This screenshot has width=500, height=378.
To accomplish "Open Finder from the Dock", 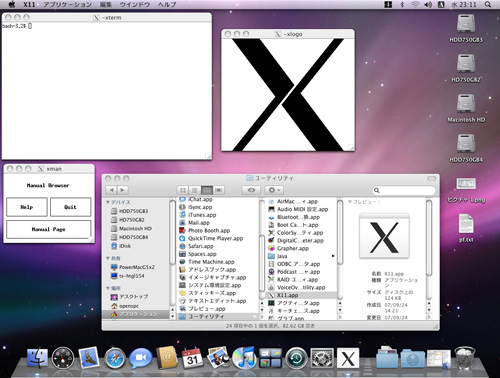I will click(x=37, y=358).
